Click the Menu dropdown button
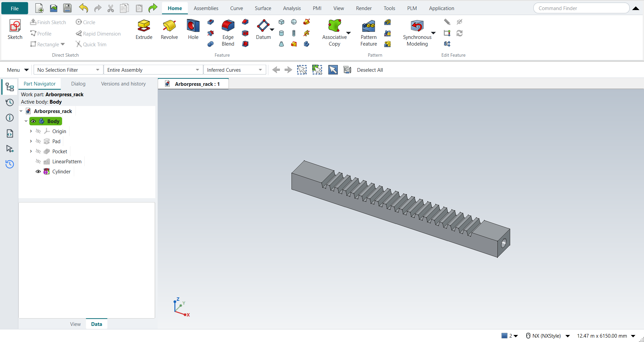 (x=18, y=70)
